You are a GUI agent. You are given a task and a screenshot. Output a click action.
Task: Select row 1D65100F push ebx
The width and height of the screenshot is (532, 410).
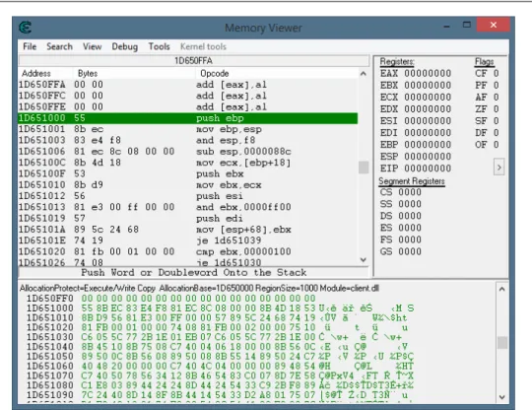pyautogui.click(x=188, y=173)
